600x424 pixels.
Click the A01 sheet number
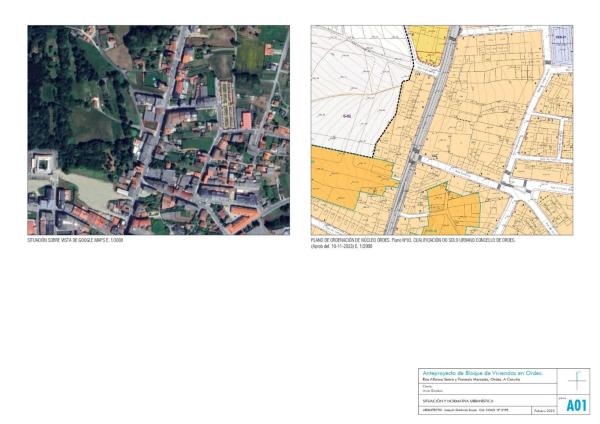pyautogui.click(x=577, y=406)
